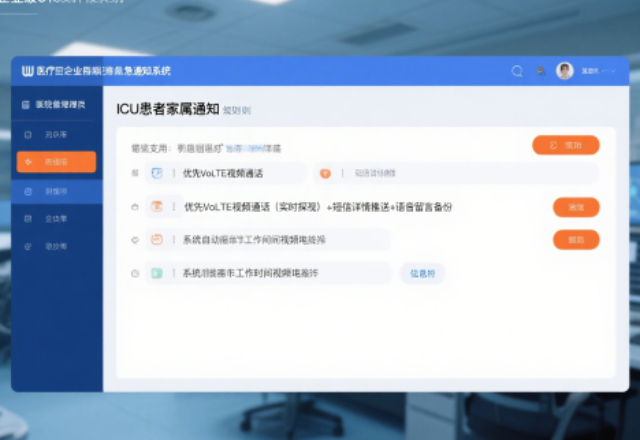Click the orange icon beside 优先VoLTE视频通话（实时探视）

(157, 207)
